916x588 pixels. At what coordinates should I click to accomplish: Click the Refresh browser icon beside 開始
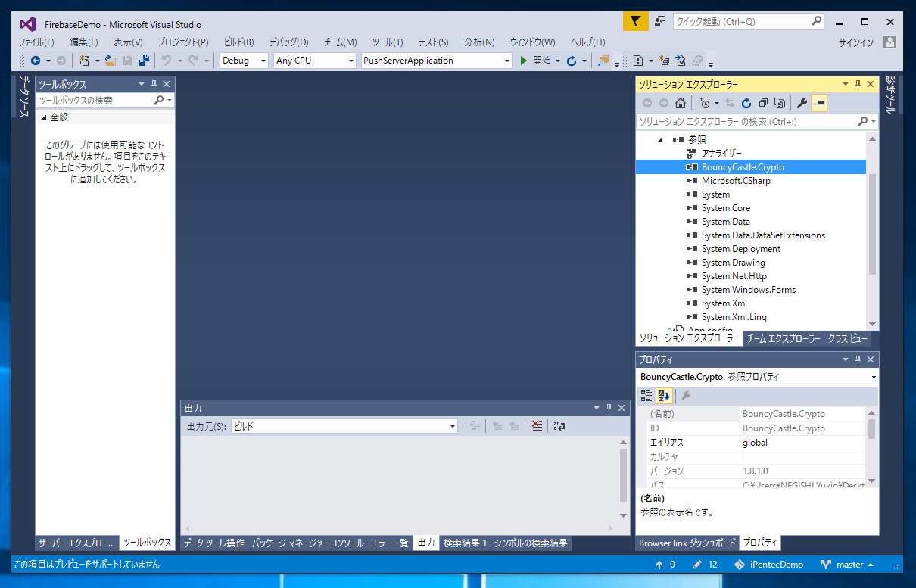point(572,61)
